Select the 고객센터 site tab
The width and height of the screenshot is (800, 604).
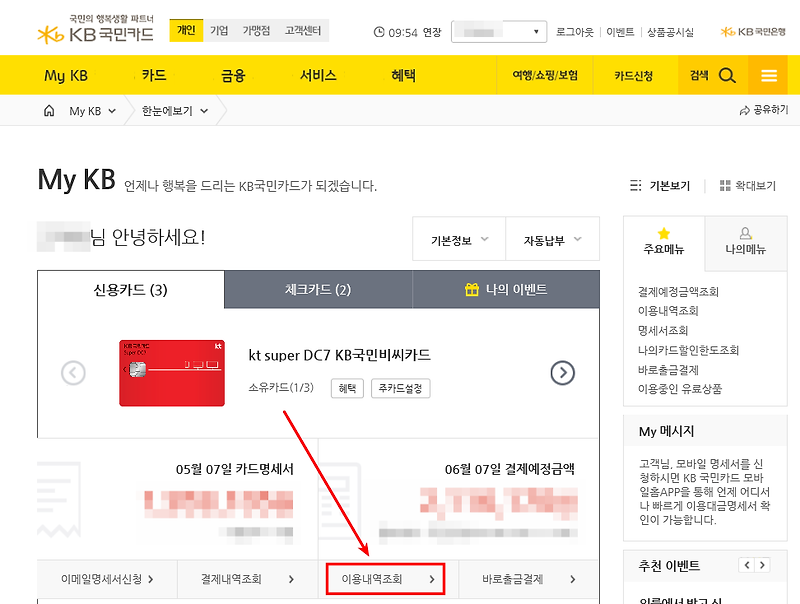click(x=303, y=31)
